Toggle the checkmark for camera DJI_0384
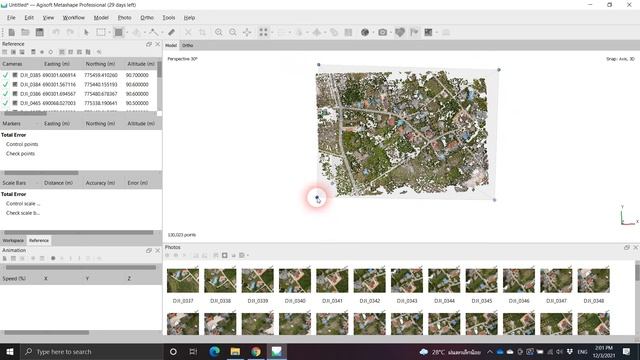The image size is (640, 360). click(5, 84)
